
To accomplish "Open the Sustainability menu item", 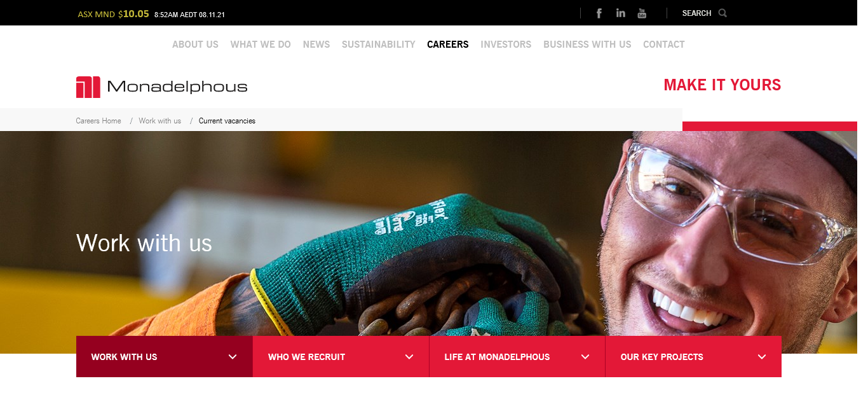I will (x=379, y=45).
